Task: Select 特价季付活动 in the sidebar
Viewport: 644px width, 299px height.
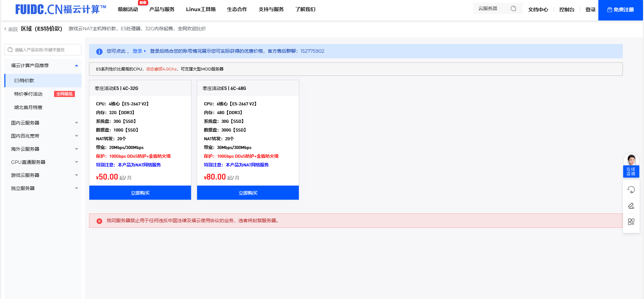Action: 28,94
